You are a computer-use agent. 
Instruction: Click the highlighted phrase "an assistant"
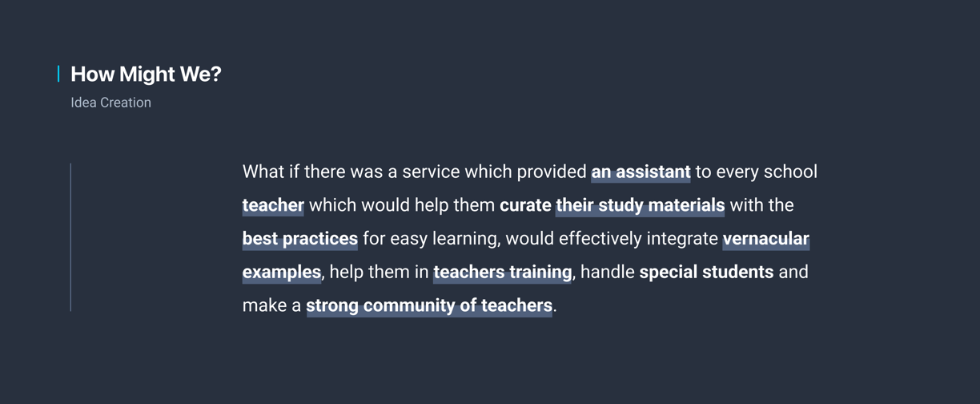[x=641, y=172]
